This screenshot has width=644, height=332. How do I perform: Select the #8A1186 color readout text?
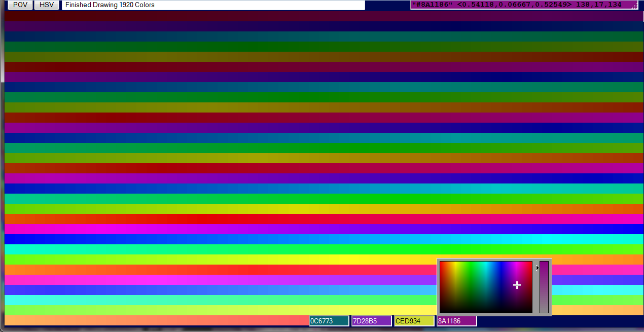(x=517, y=5)
